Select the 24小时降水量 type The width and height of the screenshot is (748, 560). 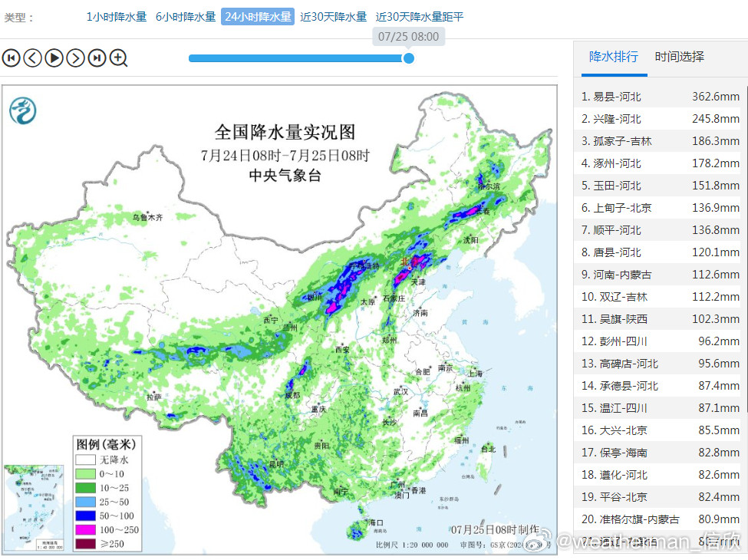(258, 17)
